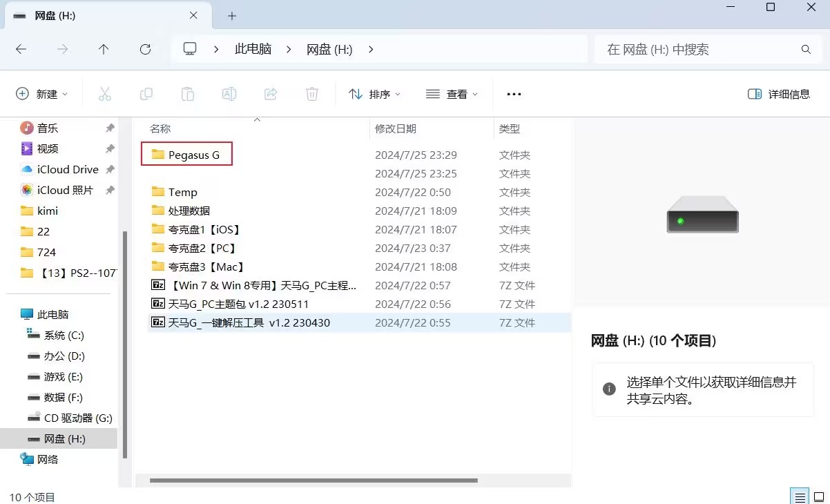830x504 pixels.
Task: Click the horizontal scrollbar of the file list
Action: pyautogui.click(x=313, y=480)
